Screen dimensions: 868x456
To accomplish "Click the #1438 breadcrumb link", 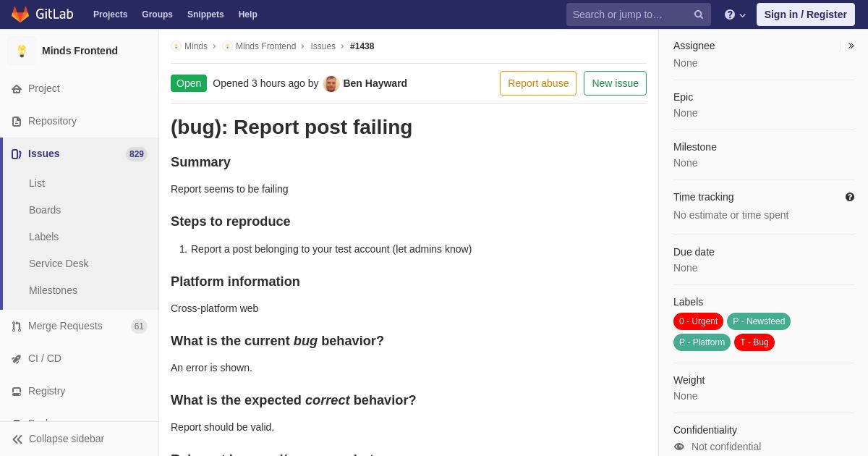I will click(x=362, y=46).
